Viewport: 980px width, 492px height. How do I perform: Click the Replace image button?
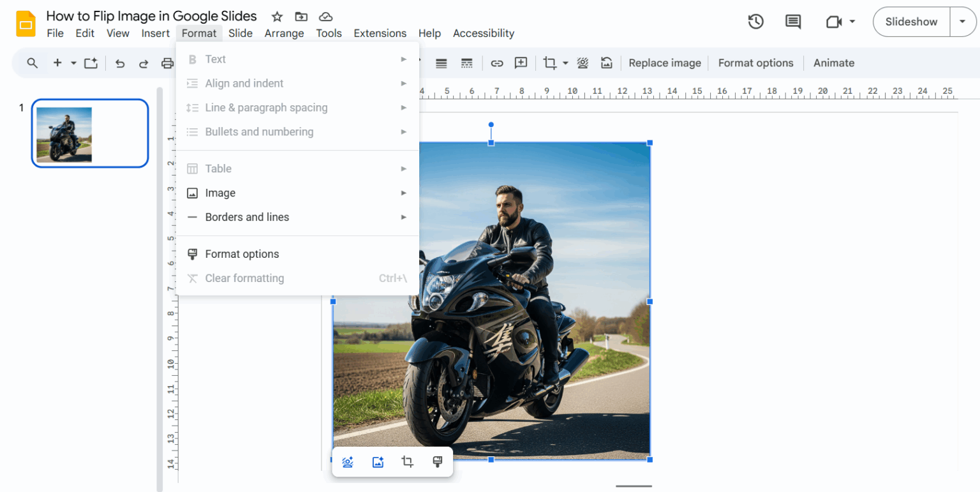coord(664,63)
